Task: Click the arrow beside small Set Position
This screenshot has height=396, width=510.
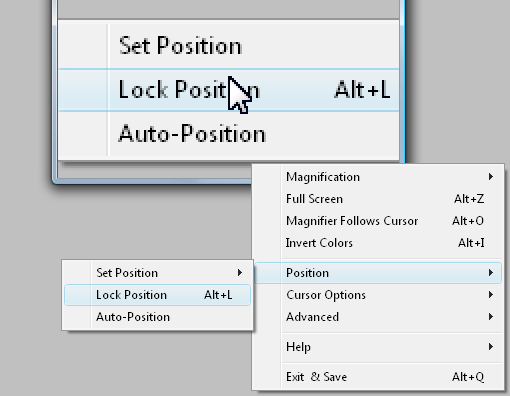Action: click(240, 273)
